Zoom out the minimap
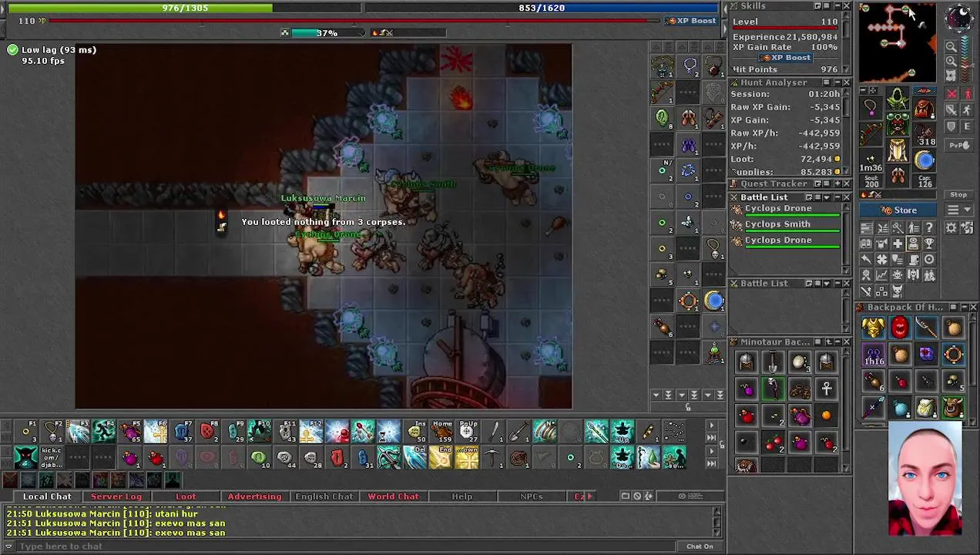980x555 pixels. [951, 46]
